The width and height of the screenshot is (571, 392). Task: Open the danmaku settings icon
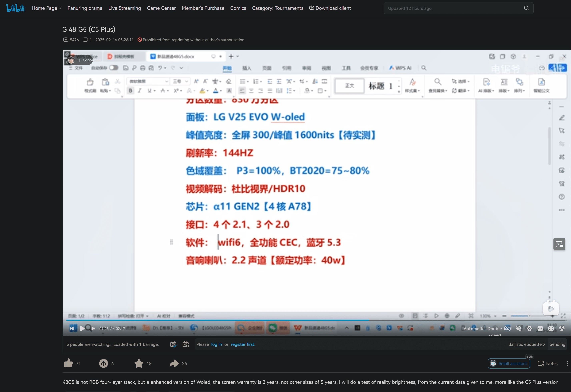click(x=186, y=344)
